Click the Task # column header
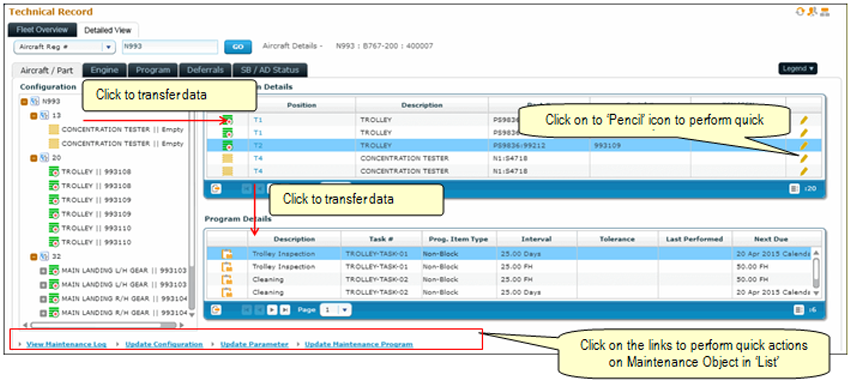Image resolution: width=850 pixels, height=386 pixels. point(381,239)
